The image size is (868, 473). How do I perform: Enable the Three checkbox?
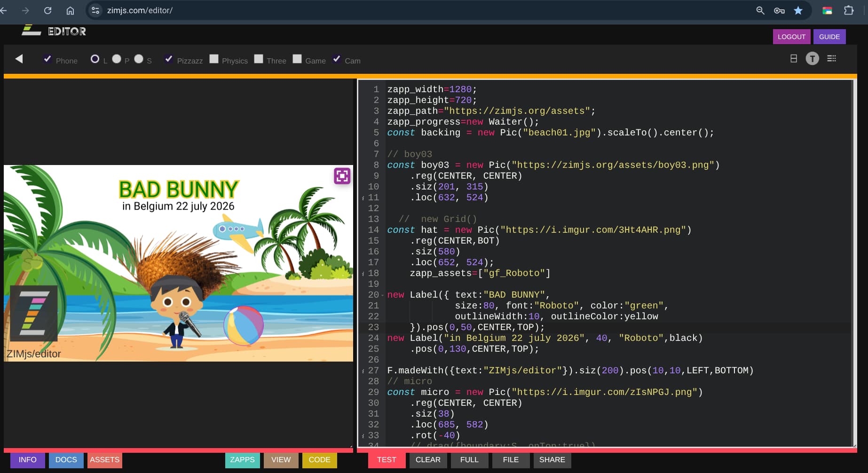click(x=259, y=59)
